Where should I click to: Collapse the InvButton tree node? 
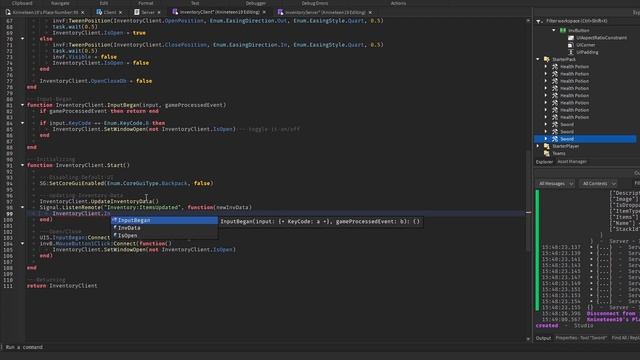(x=554, y=30)
